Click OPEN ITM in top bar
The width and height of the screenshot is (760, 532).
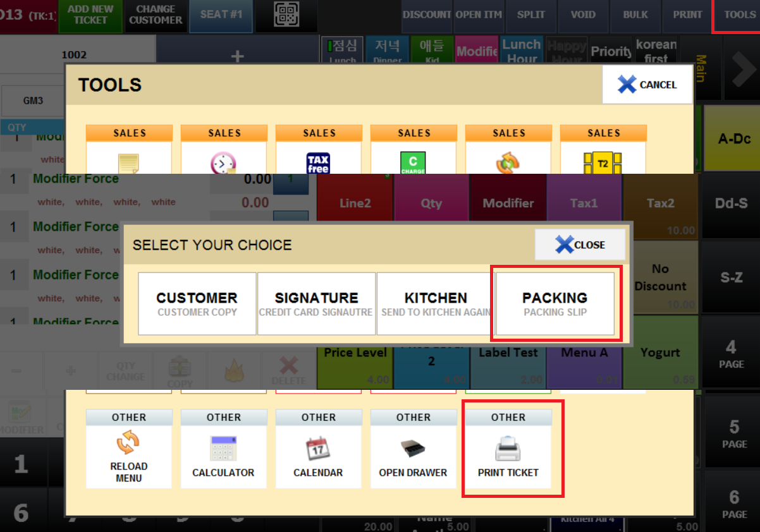point(479,16)
